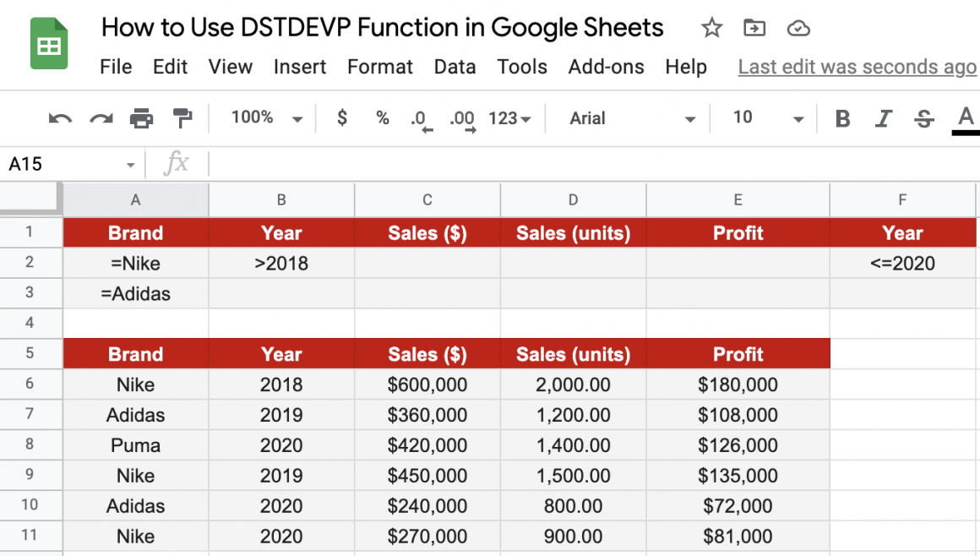
Task: Open the Insert menu
Action: [x=300, y=67]
